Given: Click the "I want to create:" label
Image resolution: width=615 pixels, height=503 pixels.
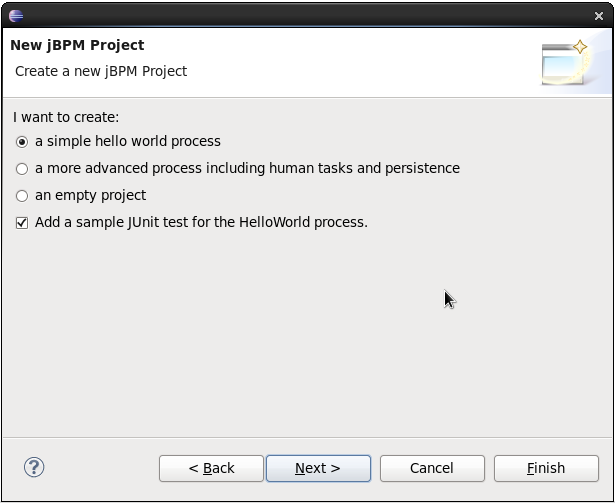Looking at the screenshot, I should pyautogui.click(x=66, y=118).
